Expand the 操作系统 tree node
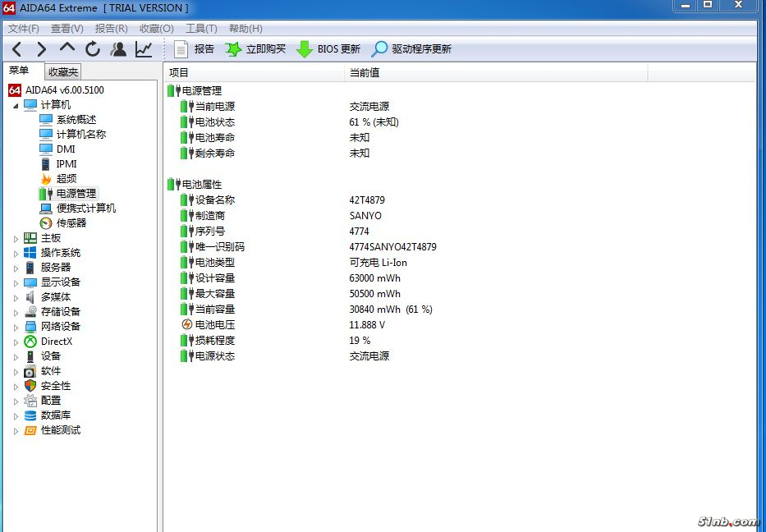 point(16,253)
